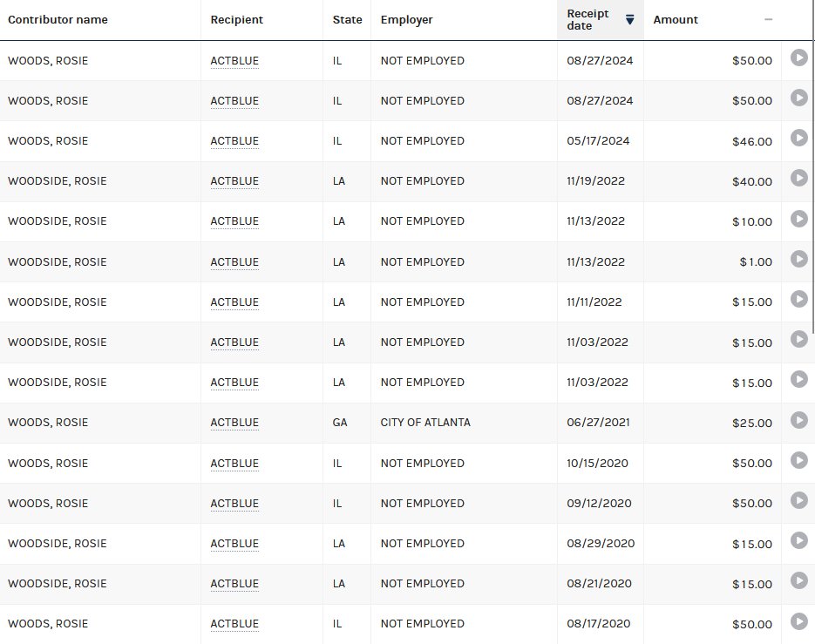This screenshot has height=644, width=815.
Task: Open ACTBLUE link in 11/11/2022 row
Action: click(234, 302)
